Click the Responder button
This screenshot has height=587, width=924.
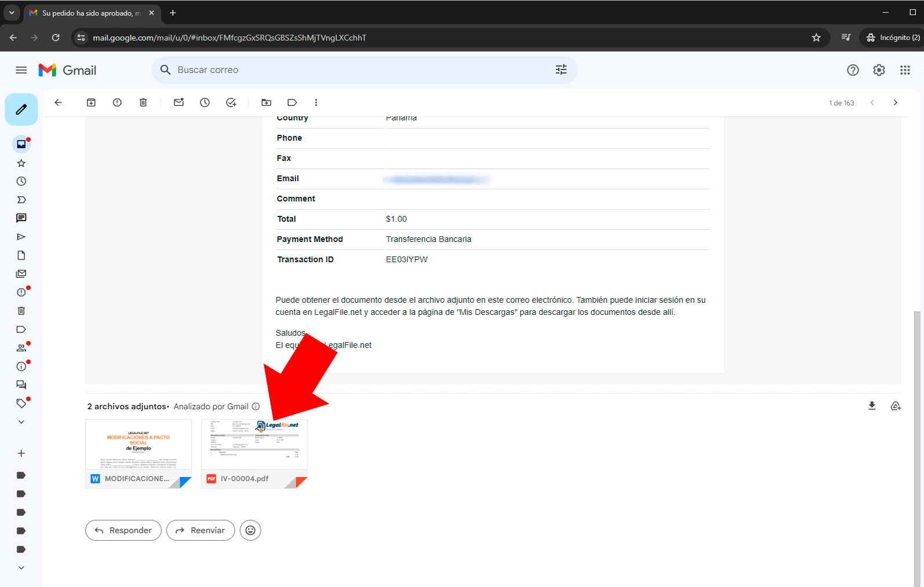[x=123, y=530]
